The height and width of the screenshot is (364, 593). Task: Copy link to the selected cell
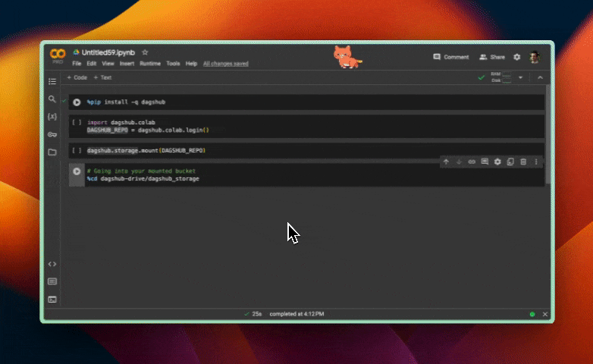(x=472, y=162)
